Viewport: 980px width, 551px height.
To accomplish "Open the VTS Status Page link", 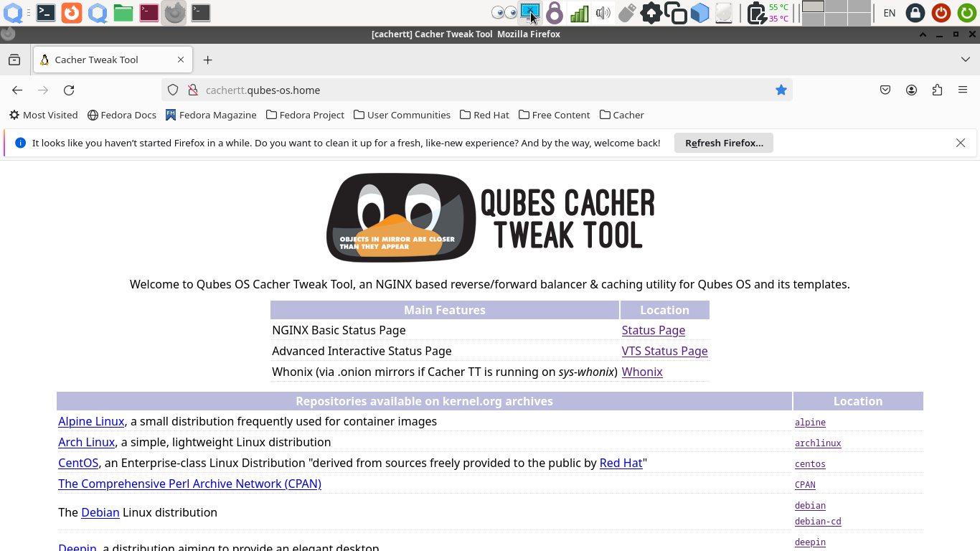I will pyautogui.click(x=664, y=351).
